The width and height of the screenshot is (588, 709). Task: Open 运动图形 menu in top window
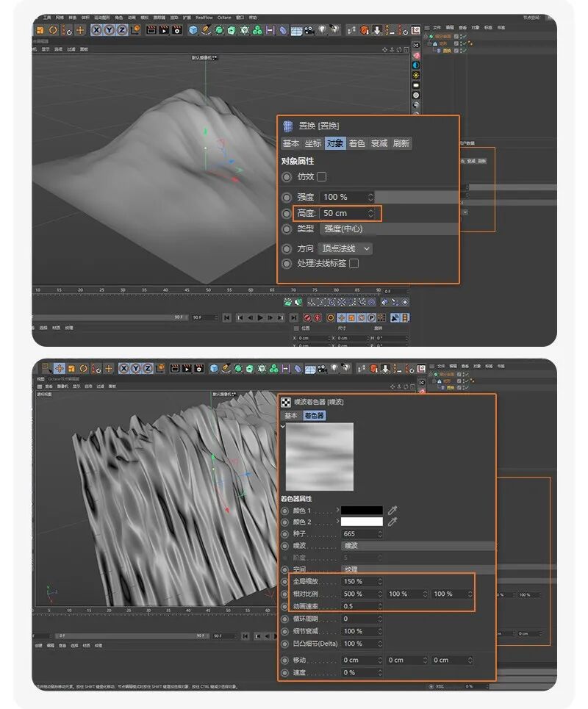point(102,18)
